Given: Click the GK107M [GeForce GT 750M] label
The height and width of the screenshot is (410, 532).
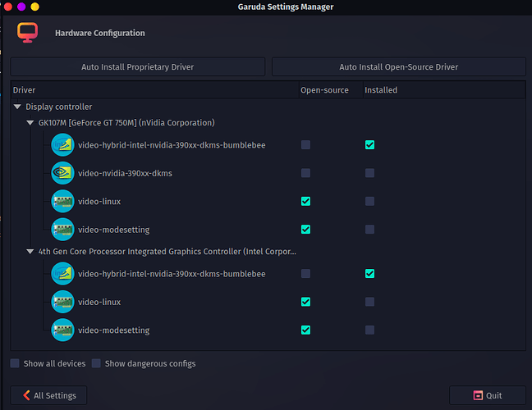Looking at the screenshot, I should pyautogui.click(x=126, y=123).
